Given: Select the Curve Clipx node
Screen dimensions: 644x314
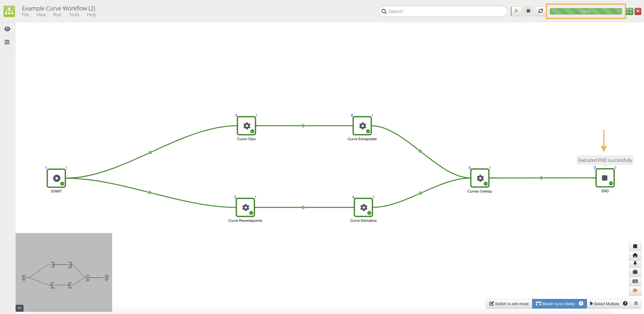Looking at the screenshot, I should coord(247,125).
